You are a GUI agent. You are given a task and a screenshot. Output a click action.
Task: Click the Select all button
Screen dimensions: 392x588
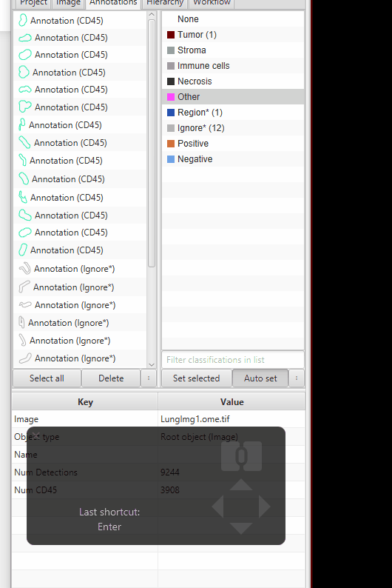tap(47, 378)
